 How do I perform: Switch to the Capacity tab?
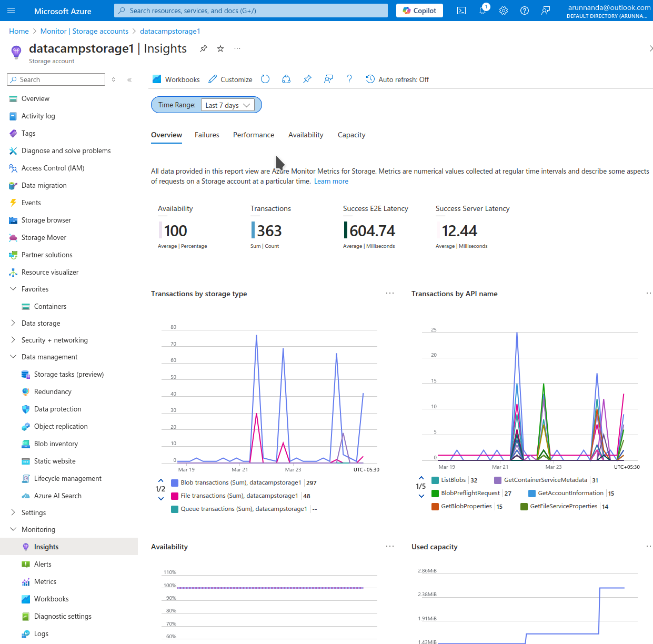[x=351, y=135]
